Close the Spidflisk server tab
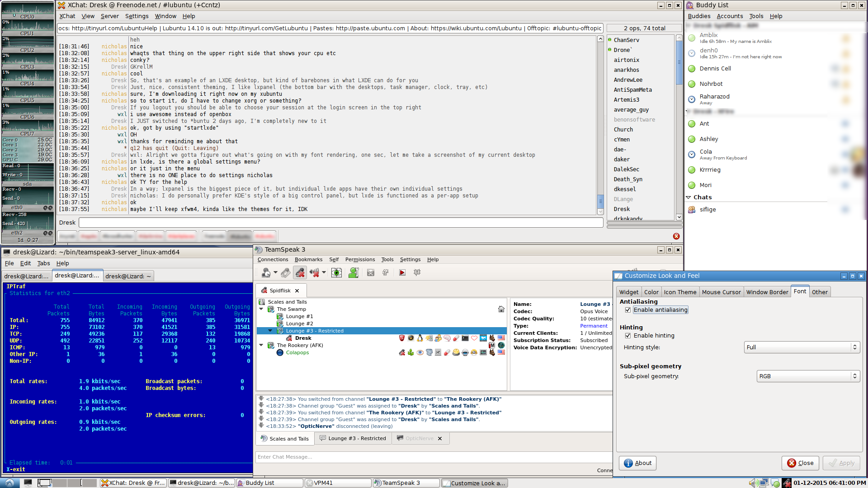Screen dimensions: 868x488 [x=297, y=291]
